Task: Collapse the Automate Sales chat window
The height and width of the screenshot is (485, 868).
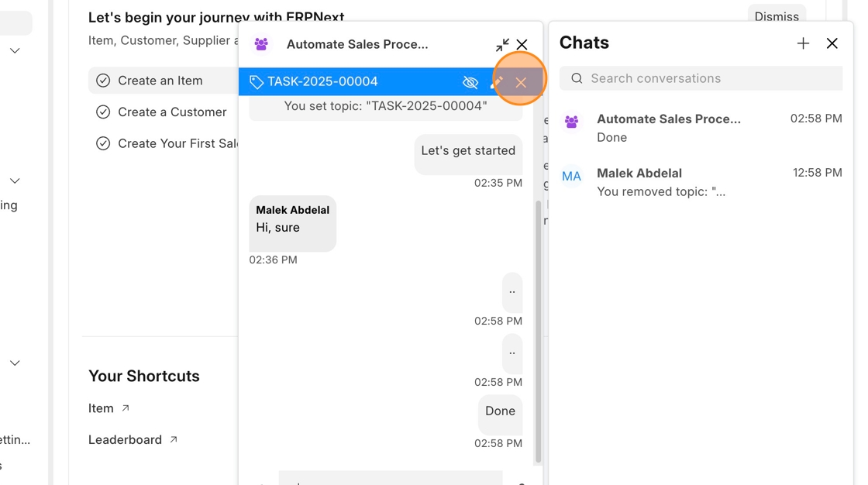Action: (502, 45)
